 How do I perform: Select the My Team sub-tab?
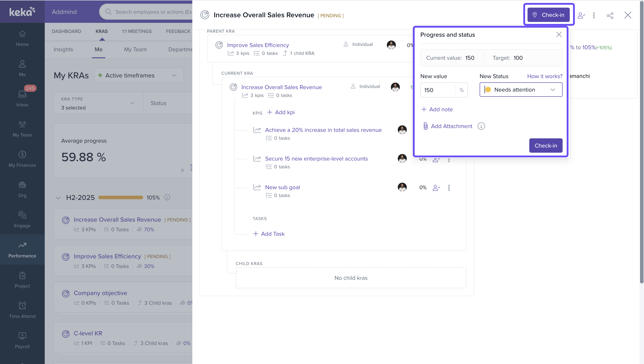tap(135, 49)
